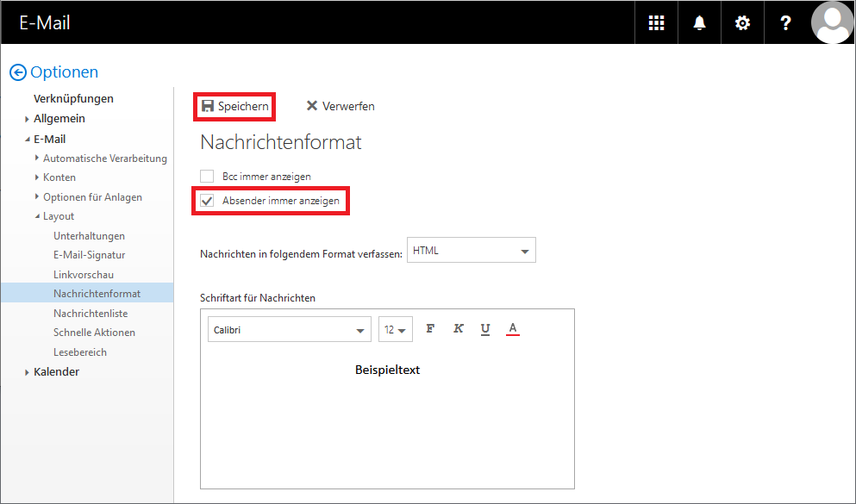Click Verwerfen to discard changes

tap(341, 106)
